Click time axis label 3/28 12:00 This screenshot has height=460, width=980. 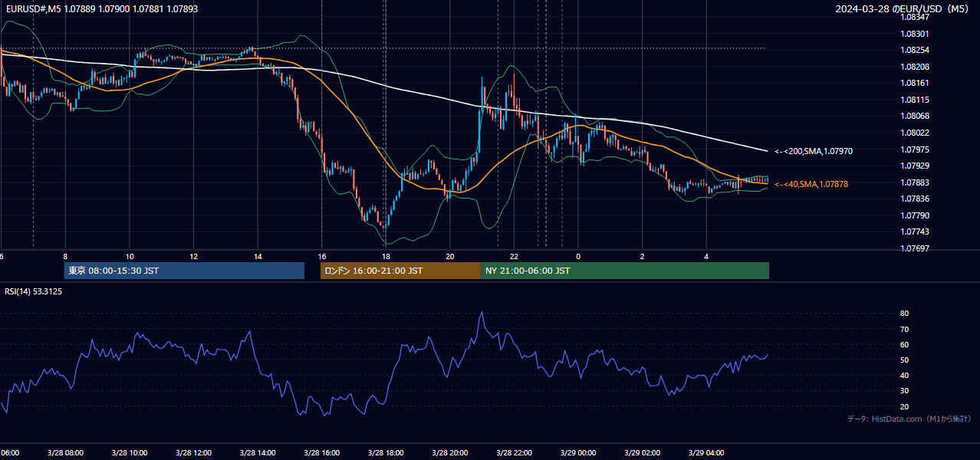(x=193, y=452)
